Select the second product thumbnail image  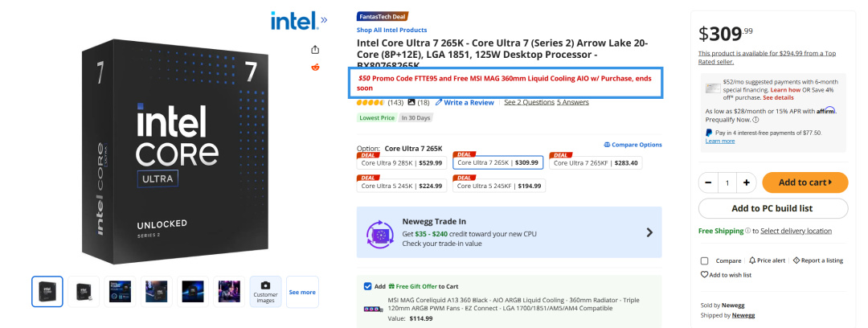pos(84,292)
